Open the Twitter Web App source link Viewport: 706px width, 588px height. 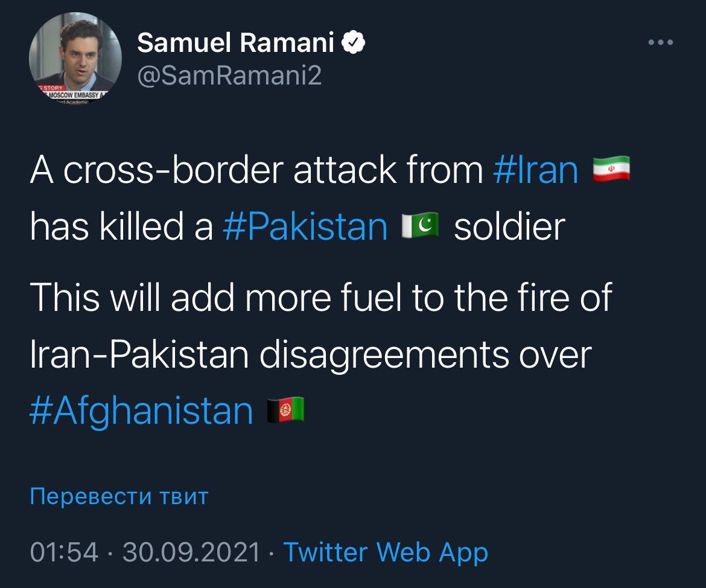coord(385,552)
